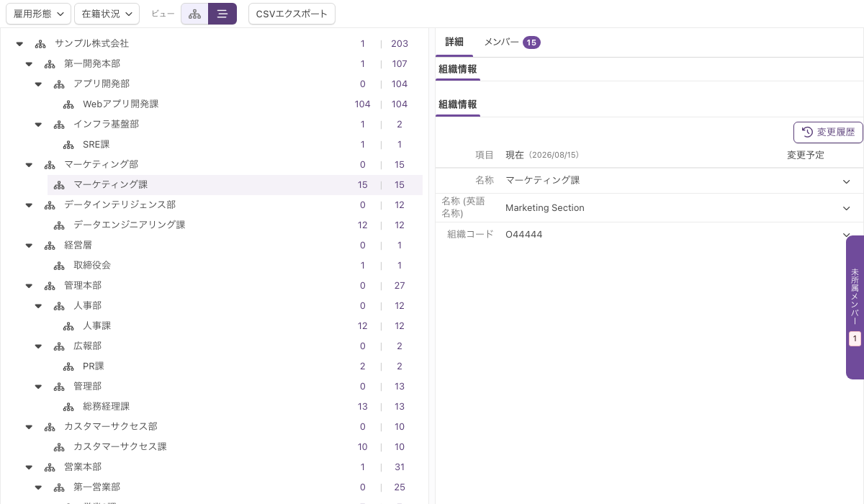Click the データエンジニアリング課 organization icon
The height and width of the screenshot is (504, 864).
(59, 225)
